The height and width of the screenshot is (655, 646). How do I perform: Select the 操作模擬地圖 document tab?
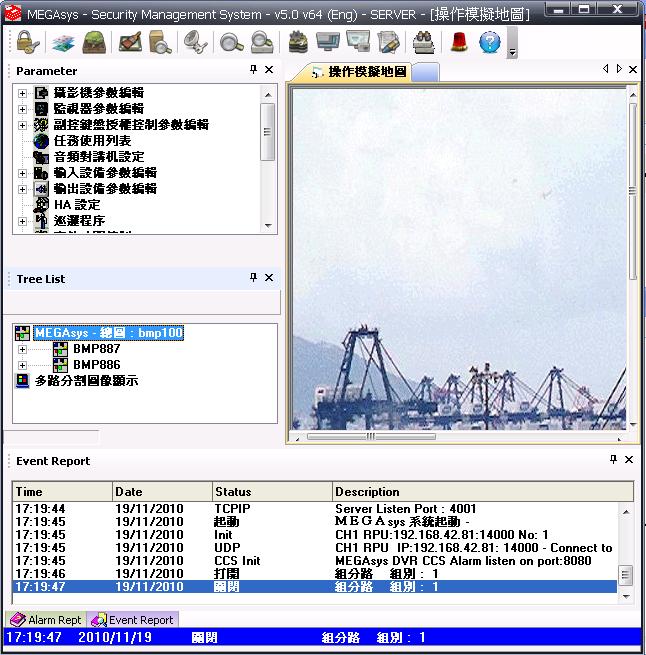[x=359, y=72]
